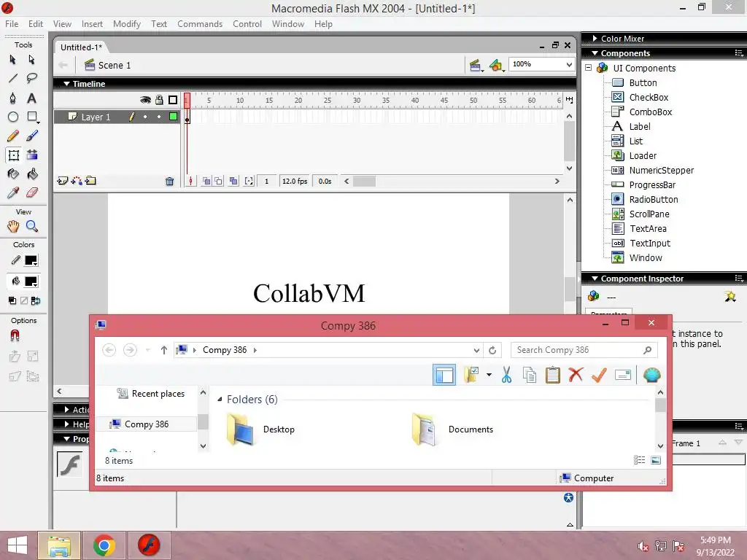Toggle Snap to Objects magnet option

(x=15, y=336)
